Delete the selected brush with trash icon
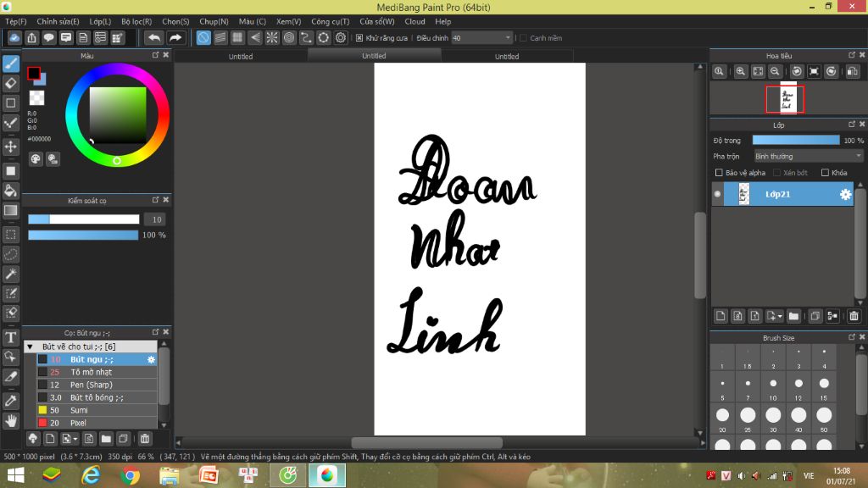This screenshot has width=868, height=488. click(144, 439)
